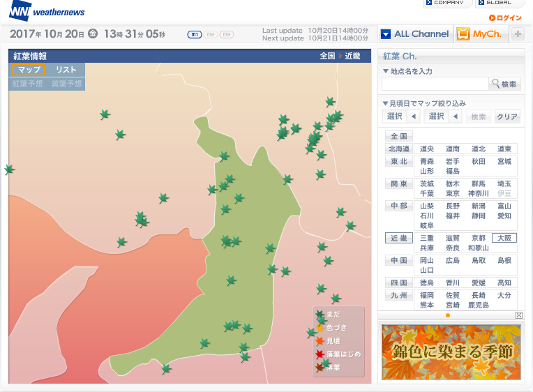Screen dimensions: 533x392
Task: Select 黄葉予想 tab
Action: coord(66,84)
